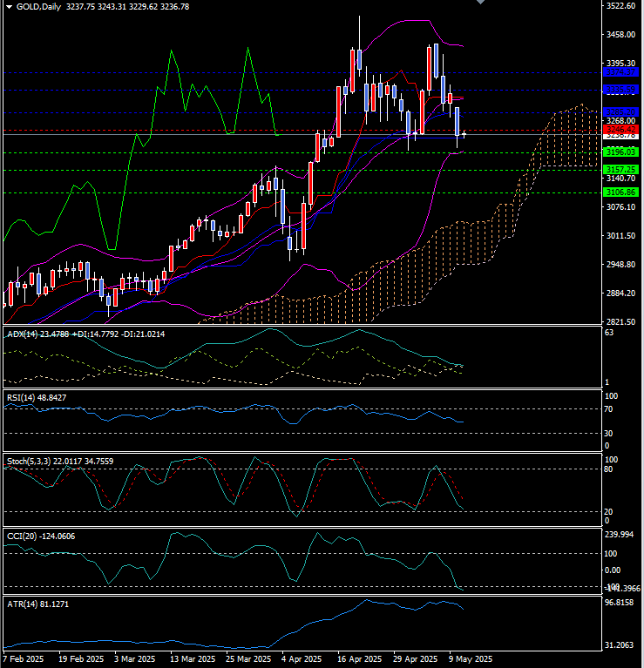Click the 3458.00 price scale value
Image resolution: width=644 pixels, height=668 pixels.
[620, 35]
